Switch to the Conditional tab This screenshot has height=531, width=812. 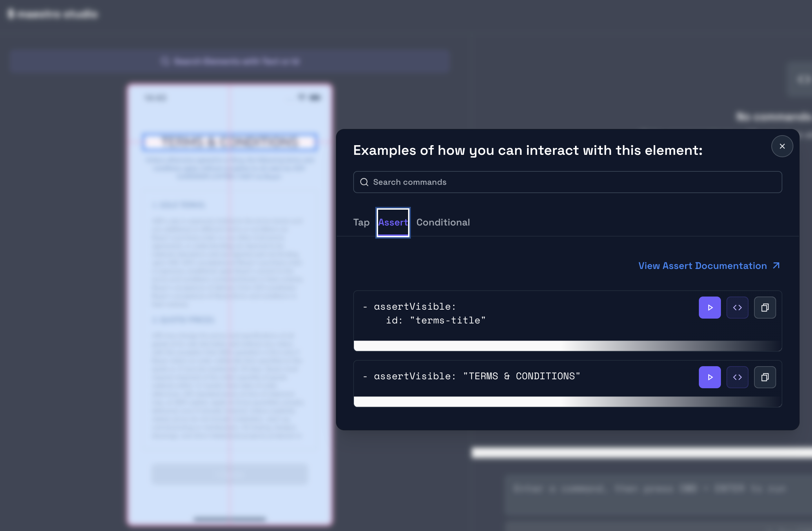(x=443, y=222)
